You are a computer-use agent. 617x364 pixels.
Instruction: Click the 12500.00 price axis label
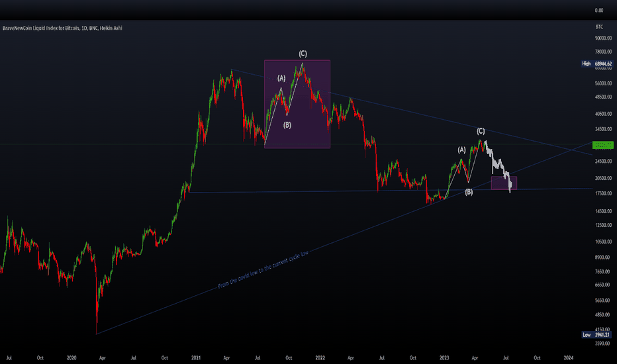603,226
